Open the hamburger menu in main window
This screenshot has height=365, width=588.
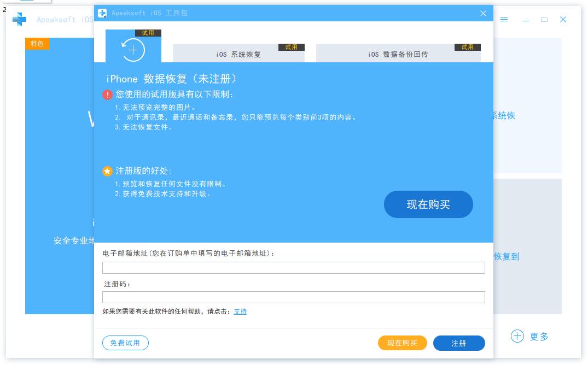tap(504, 20)
